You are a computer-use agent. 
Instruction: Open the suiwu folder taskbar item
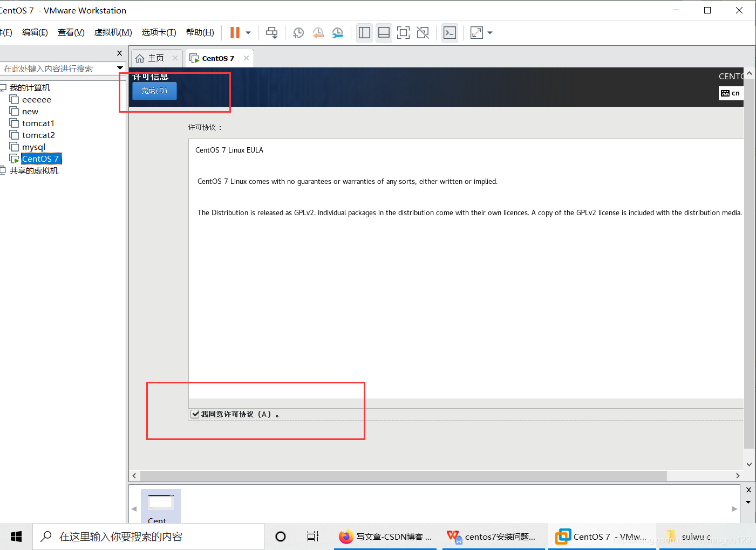pos(706,537)
